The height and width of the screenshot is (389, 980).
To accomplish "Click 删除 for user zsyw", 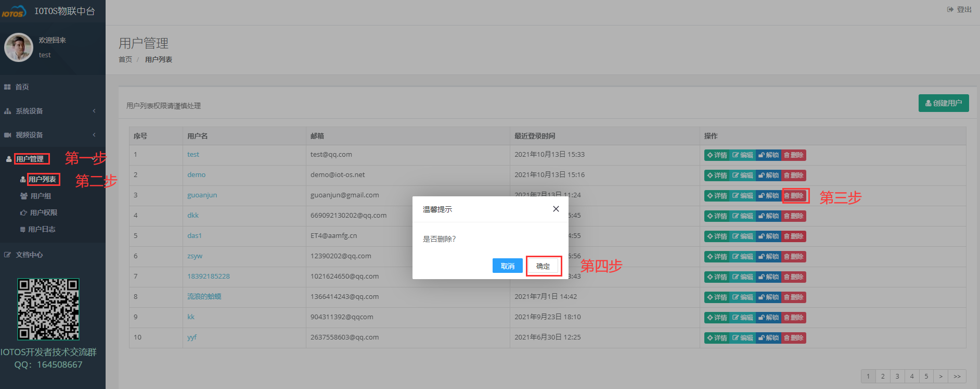I will [794, 257].
